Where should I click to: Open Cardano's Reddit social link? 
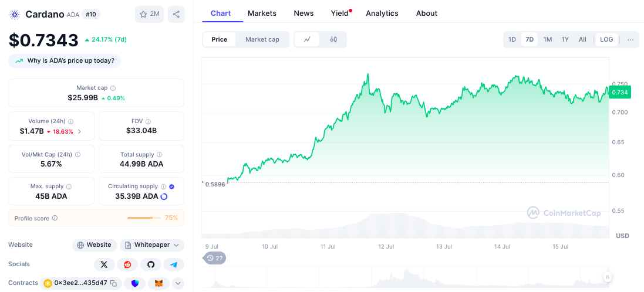(127, 264)
